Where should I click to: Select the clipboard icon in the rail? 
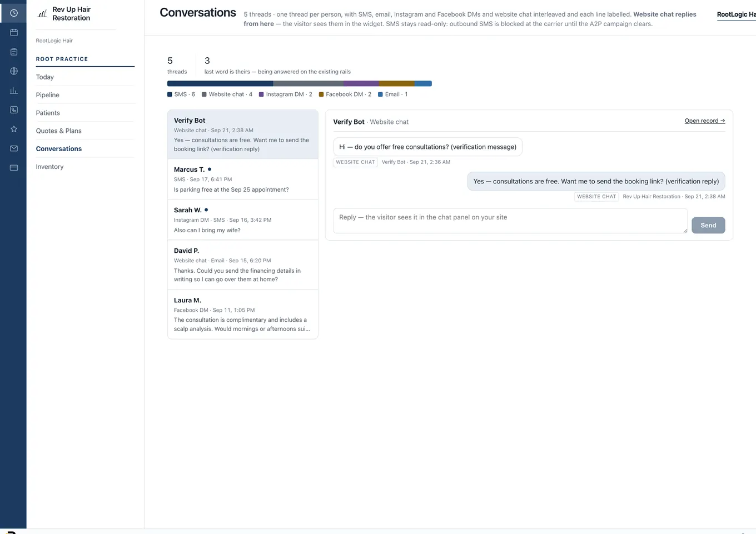click(x=14, y=52)
